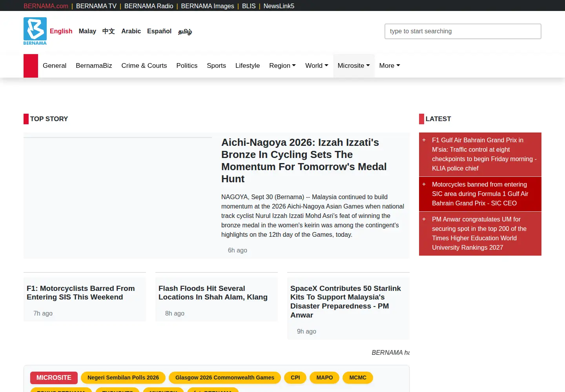Expand the PM Anwar congratulates UM item
Viewport: 565px width, 392px height.
point(424,219)
